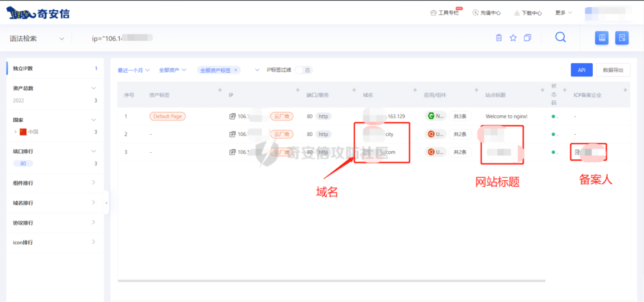
Task: Open the 更多 menu dropdown
Action: pyautogui.click(x=563, y=13)
